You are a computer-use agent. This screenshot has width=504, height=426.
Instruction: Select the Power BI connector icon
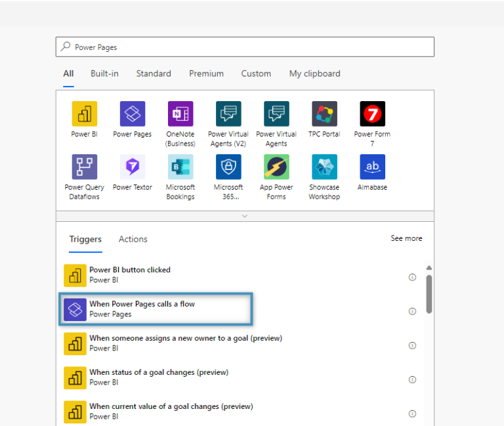point(84,114)
